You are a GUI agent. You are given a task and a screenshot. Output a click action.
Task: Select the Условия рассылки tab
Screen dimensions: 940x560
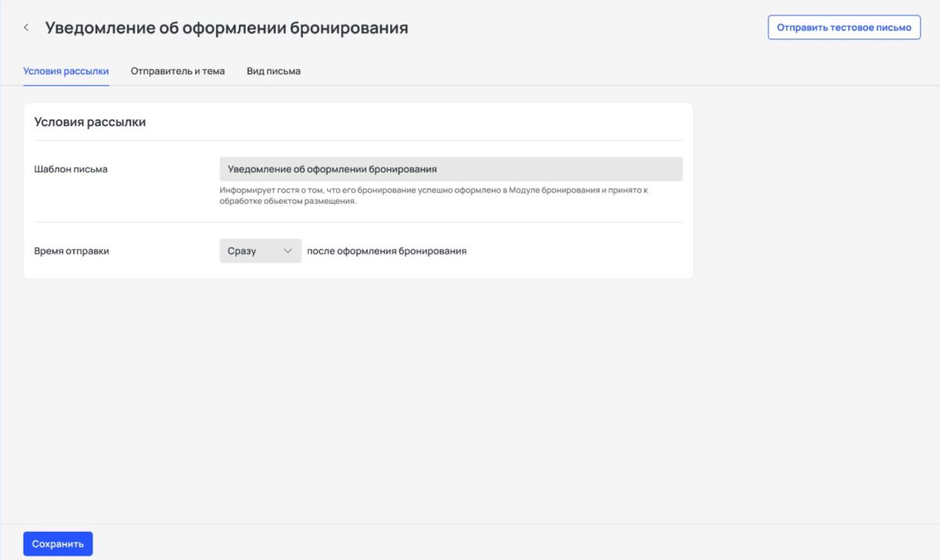[x=66, y=70]
